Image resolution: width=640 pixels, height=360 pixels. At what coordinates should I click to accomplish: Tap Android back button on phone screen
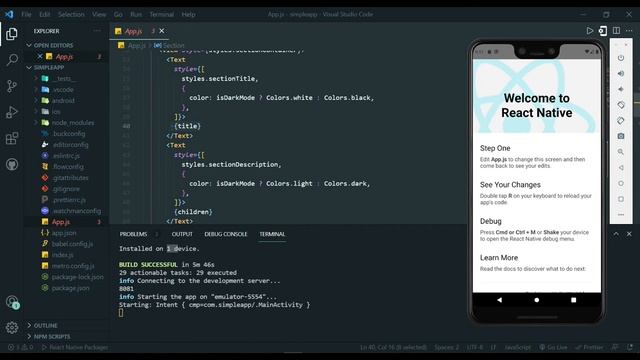tap(500, 300)
